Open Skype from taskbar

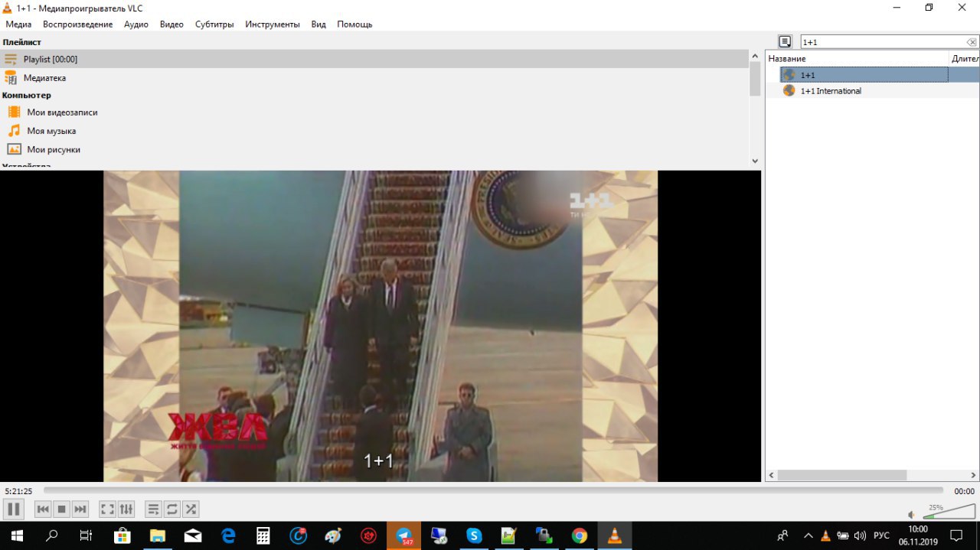(x=474, y=535)
